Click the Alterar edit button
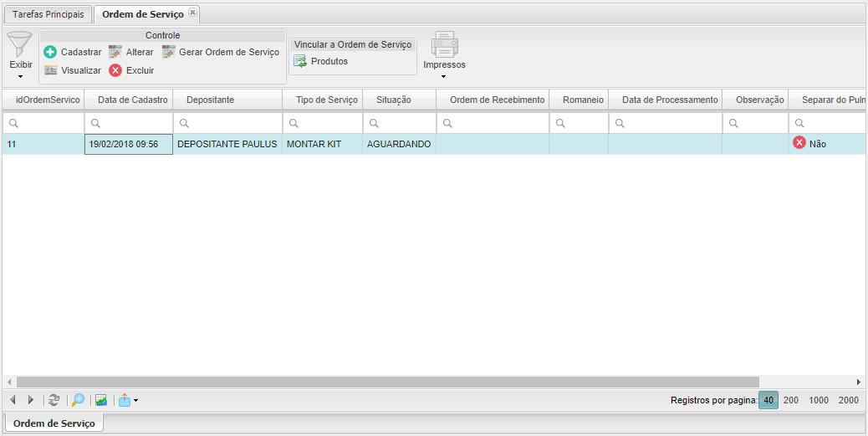The width and height of the screenshot is (868, 436). click(131, 52)
